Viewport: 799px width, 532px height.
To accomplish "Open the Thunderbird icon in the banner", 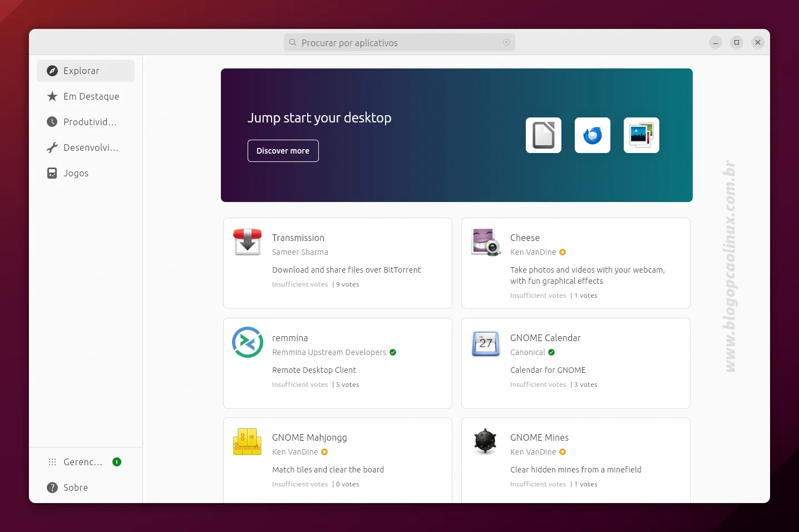I will [x=593, y=135].
